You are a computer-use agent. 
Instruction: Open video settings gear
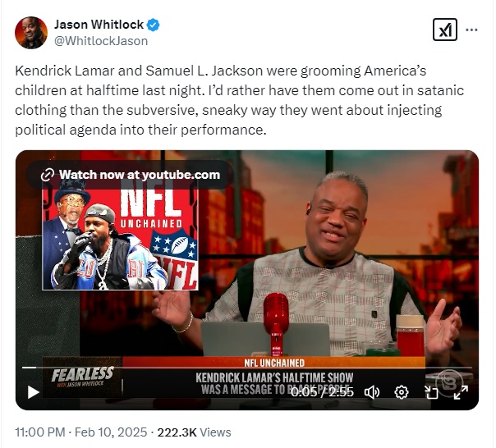tap(402, 392)
